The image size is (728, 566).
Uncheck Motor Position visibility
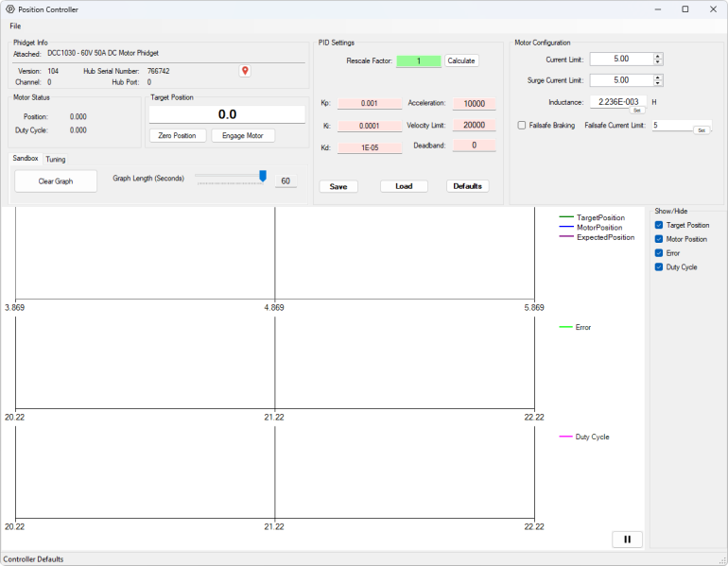659,239
